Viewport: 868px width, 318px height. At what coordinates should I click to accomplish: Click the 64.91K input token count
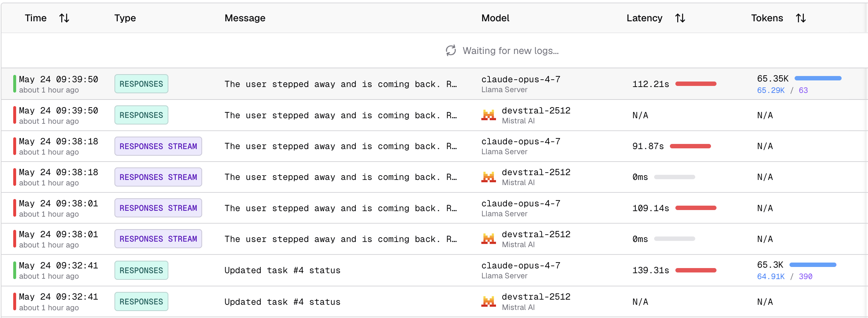(771, 277)
